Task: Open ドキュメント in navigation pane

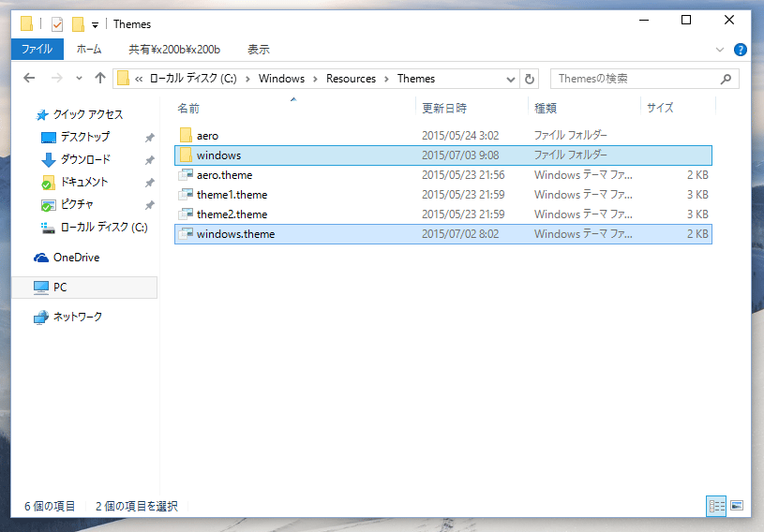Action: (x=83, y=182)
